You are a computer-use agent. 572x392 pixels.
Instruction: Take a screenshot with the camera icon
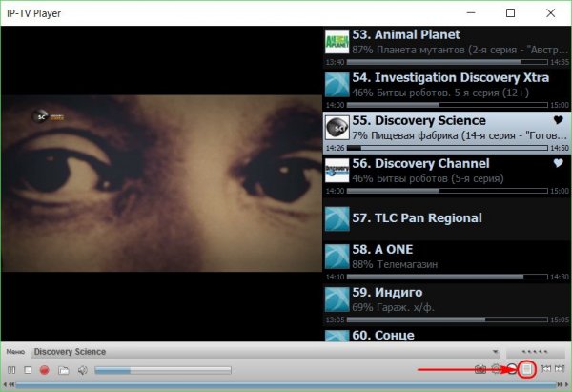click(480, 370)
